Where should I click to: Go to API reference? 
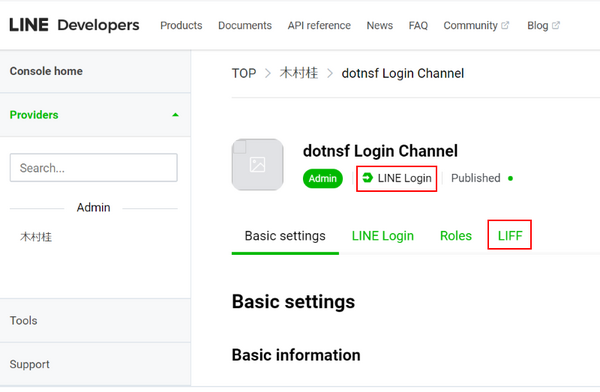click(319, 25)
